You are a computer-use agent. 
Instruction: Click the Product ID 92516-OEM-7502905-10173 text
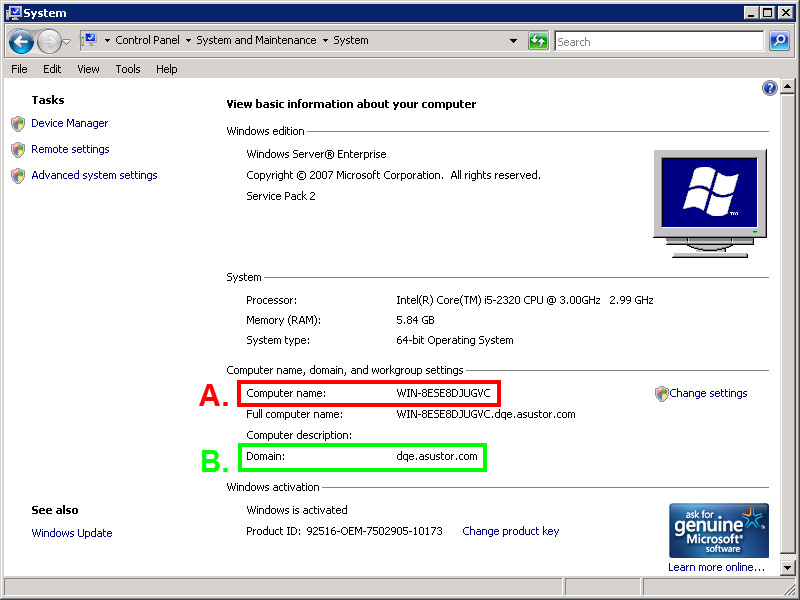pos(344,531)
